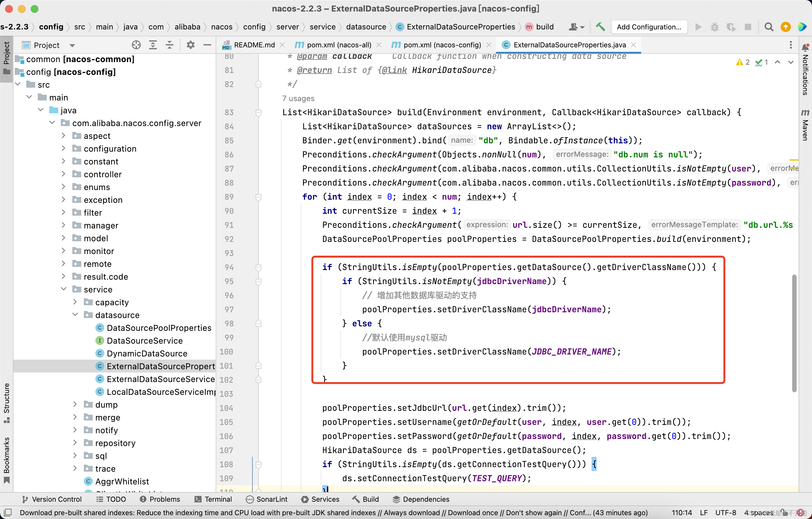Click Add Configuration button
Screen dimensions: 812x519
(x=649, y=27)
